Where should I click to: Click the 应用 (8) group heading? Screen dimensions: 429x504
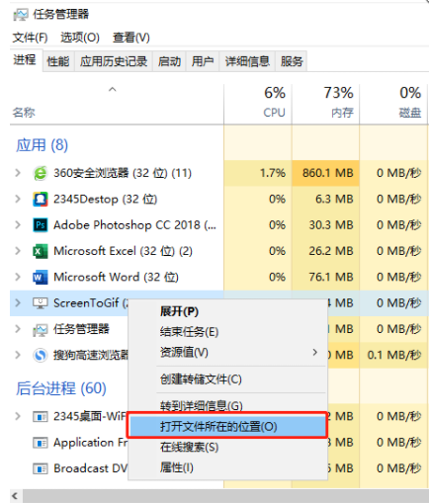(x=43, y=145)
